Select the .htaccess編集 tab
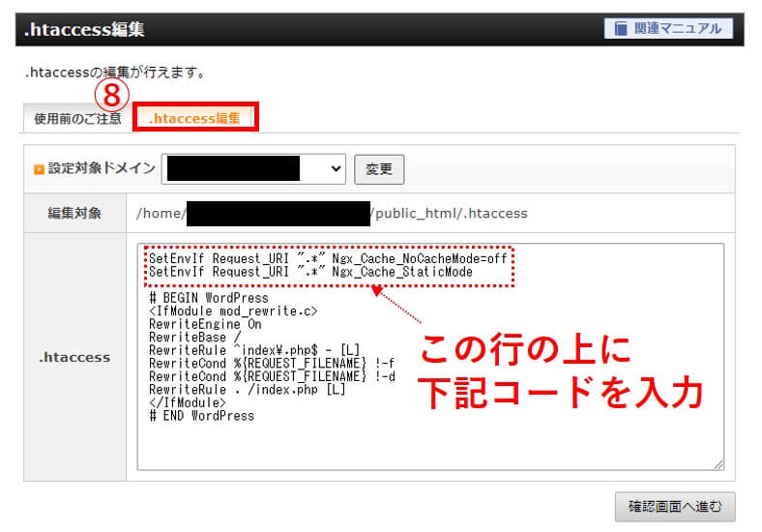The width and height of the screenshot is (762, 532). (x=195, y=118)
